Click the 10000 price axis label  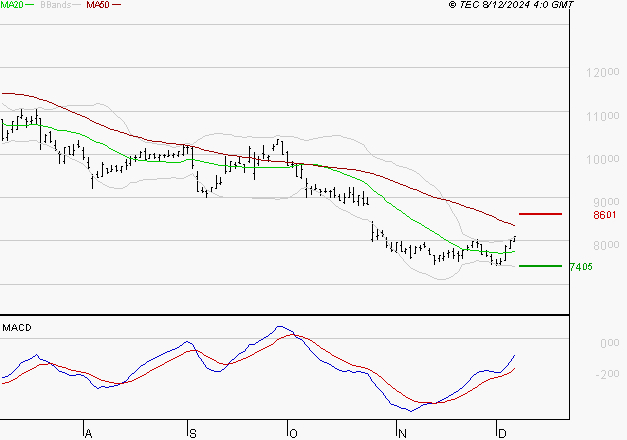(602, 159)
